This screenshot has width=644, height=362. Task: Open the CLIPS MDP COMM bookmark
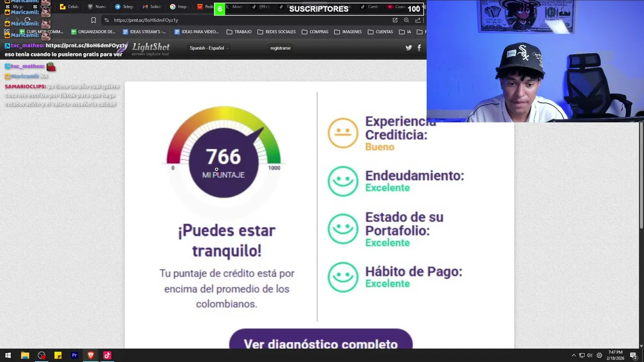pyautogui.click(x=41, y=32)
